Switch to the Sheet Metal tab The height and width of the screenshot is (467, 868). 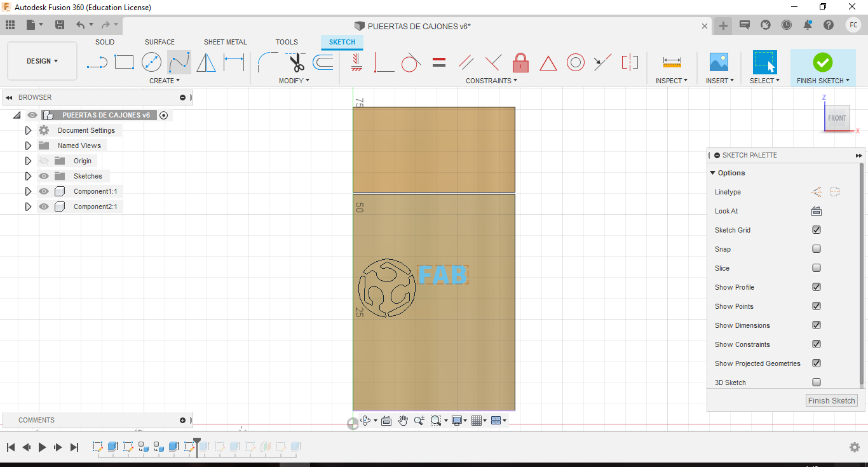click(x=226, y=42)
